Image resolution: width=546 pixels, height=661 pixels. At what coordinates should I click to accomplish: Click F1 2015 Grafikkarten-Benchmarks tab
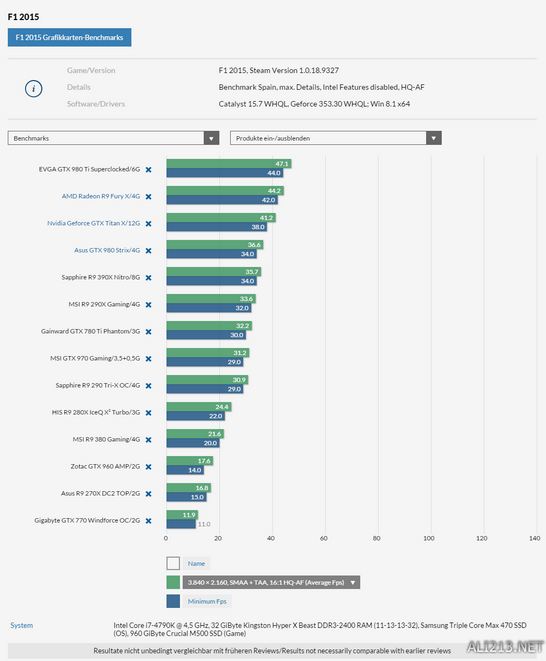(70, 37)
